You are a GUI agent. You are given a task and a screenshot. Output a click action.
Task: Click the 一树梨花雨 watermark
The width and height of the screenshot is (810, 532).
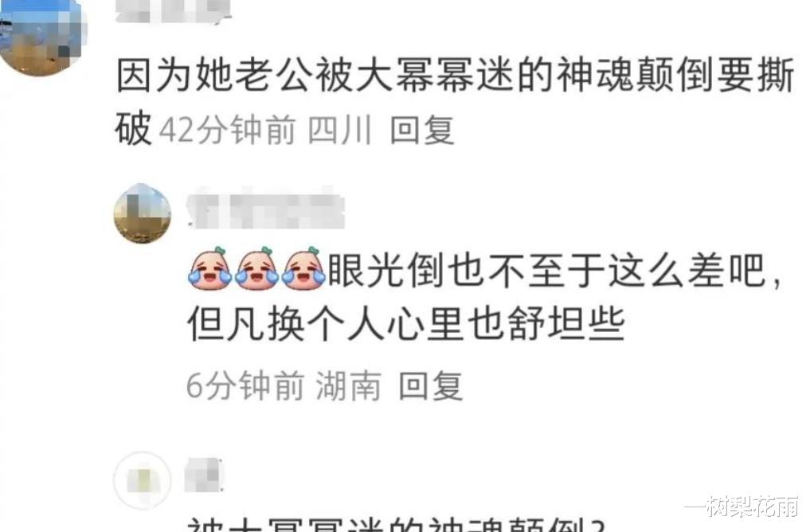coord(742,507)
